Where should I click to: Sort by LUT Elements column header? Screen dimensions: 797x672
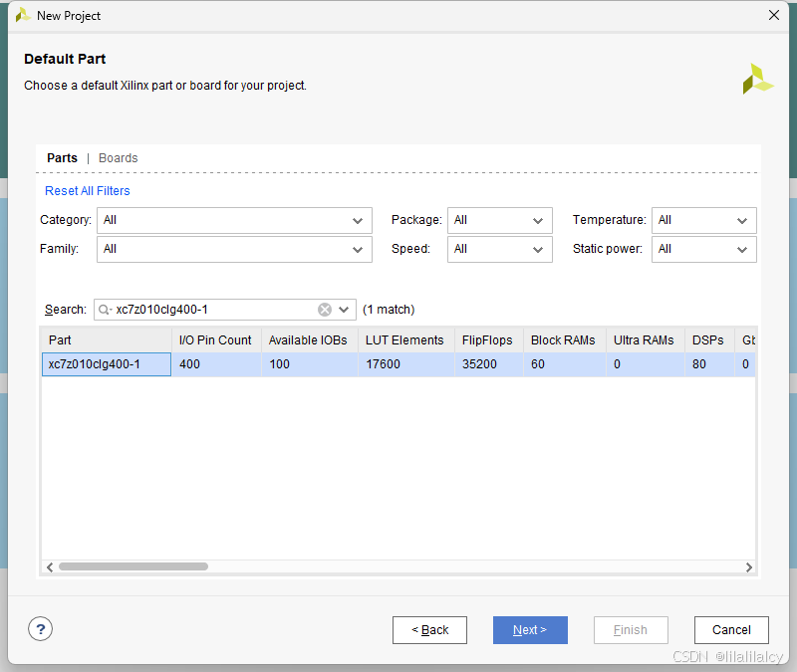(x=406, y=339)
